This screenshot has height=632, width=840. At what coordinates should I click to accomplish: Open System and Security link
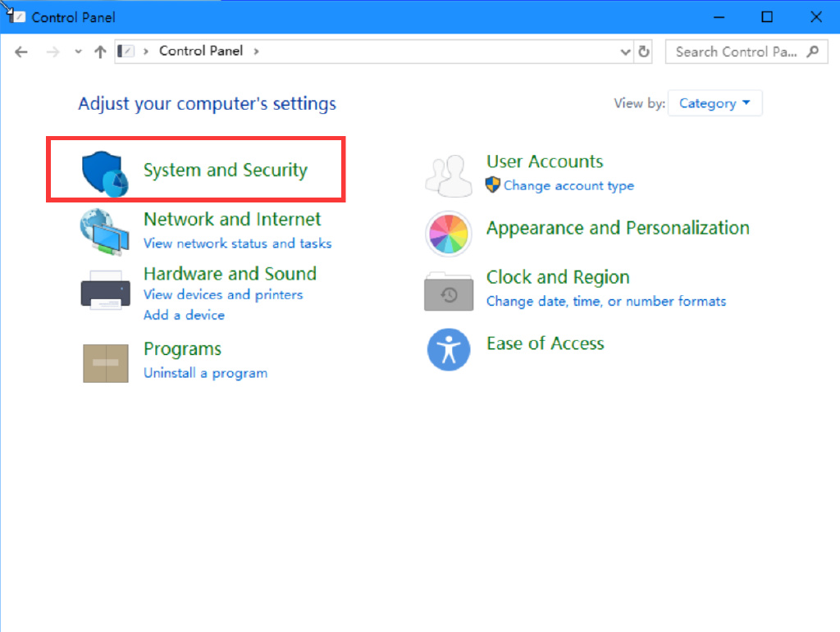tap(226, 171)
